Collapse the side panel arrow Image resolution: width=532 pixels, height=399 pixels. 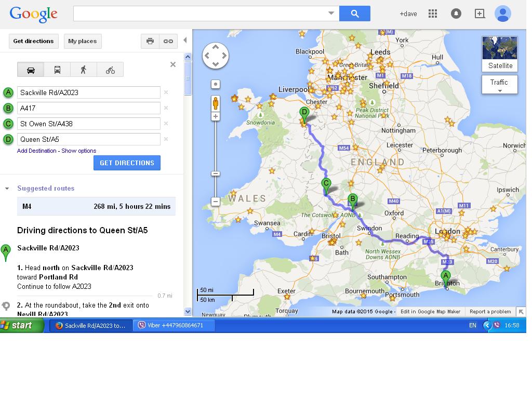(x=185, y=40)
